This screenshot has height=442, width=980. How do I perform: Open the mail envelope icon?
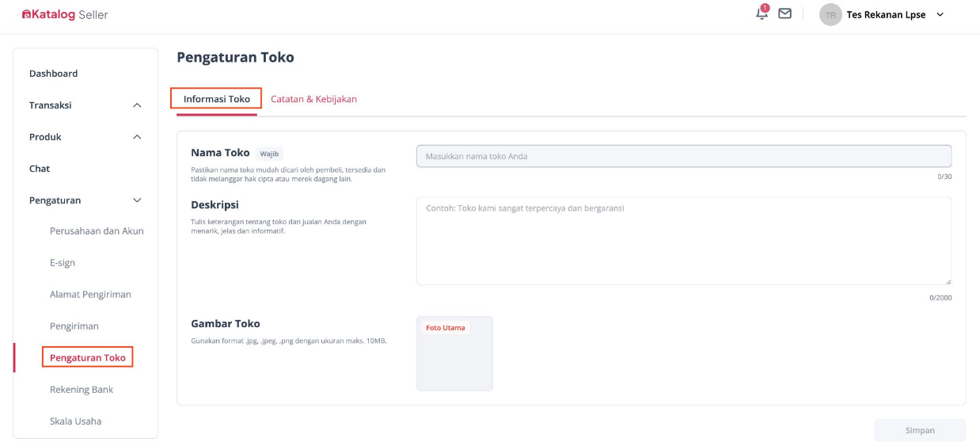784,13
